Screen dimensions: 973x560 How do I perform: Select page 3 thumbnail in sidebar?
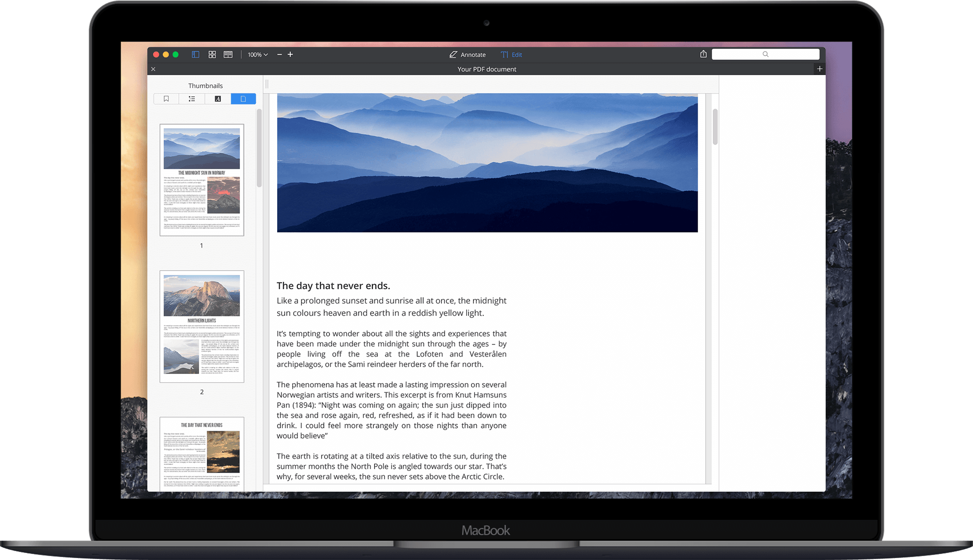(x=202, y=454)
